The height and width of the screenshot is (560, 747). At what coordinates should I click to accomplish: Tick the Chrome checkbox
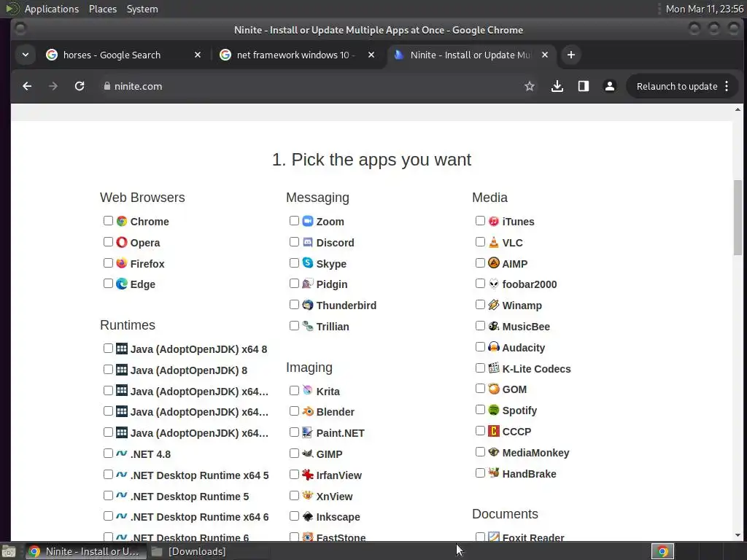point(108,220)
